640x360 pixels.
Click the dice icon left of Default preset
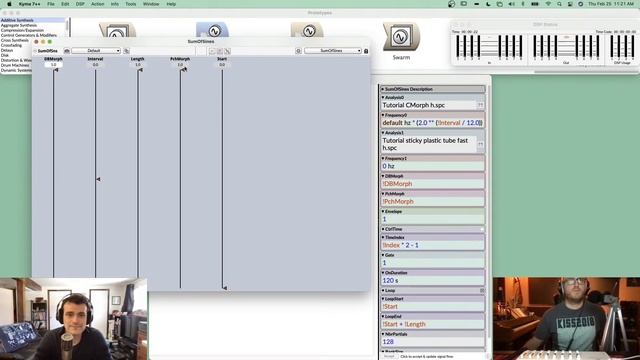pyautogui.click(x=67, y=51)
